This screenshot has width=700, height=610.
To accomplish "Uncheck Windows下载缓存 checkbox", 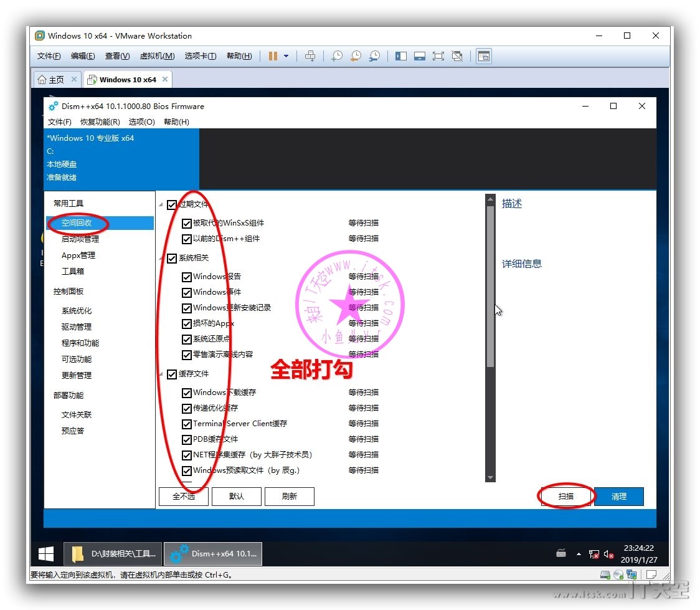I will click(187, 393).
